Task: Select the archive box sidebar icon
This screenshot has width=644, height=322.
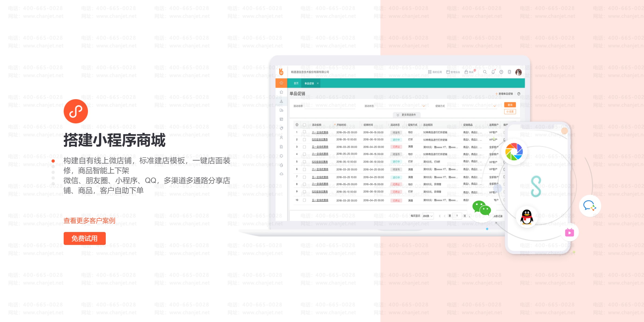Action: [281, 119]
